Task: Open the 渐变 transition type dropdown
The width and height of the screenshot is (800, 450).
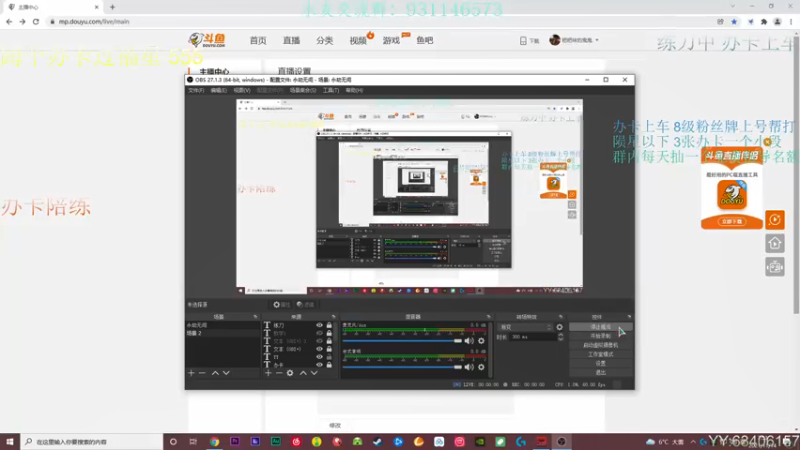Action: pyautogui.click(x=526, y=327)
